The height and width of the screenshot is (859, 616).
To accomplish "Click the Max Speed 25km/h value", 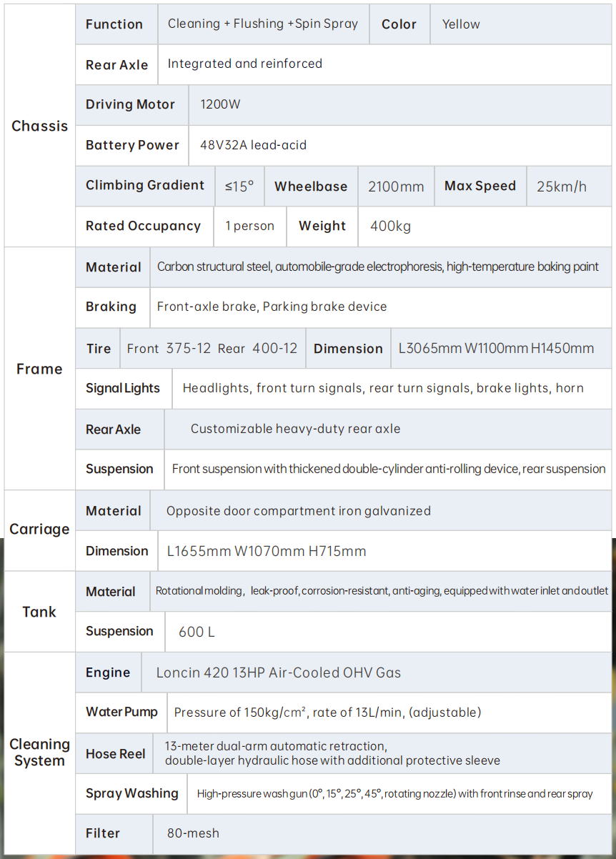I will click(562, 187).
